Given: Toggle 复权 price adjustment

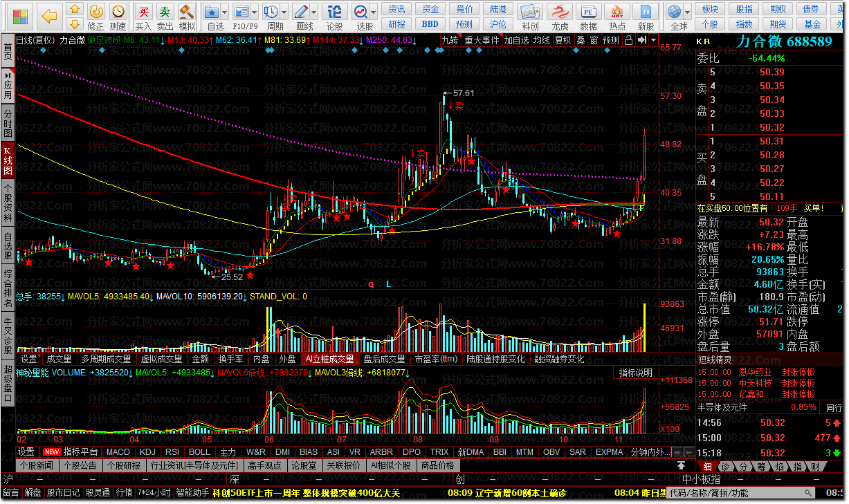Looking at the screenshot, I should tap(563, 40).
